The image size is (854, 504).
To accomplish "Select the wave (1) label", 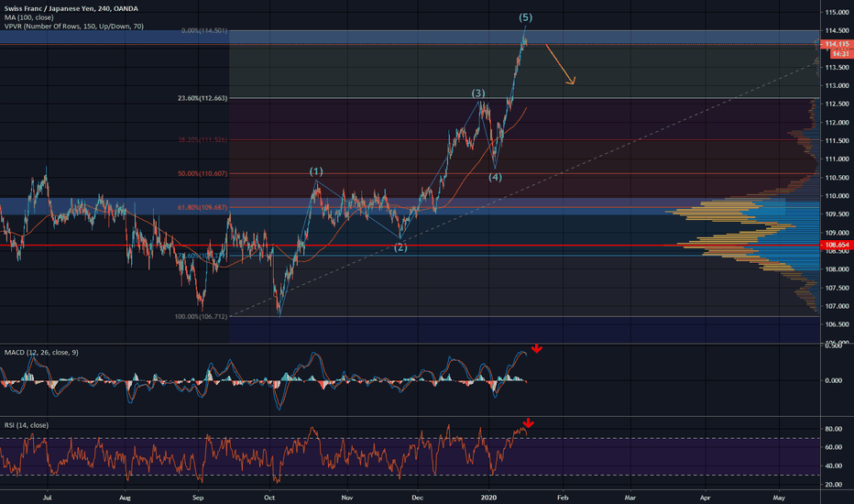I will click(x=315, y=171).
